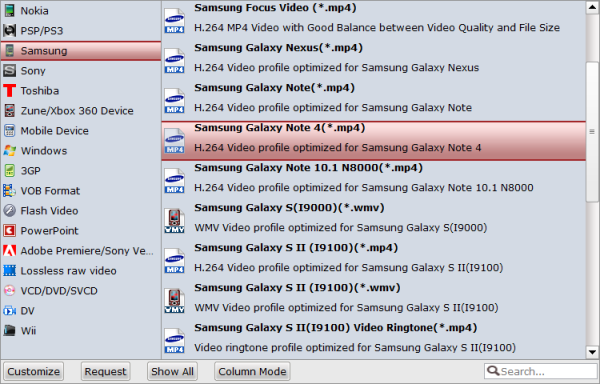
Task: Select Samsung Galaxy Note 4(*.mp4) profile
Action: click(x=373, y=141)
